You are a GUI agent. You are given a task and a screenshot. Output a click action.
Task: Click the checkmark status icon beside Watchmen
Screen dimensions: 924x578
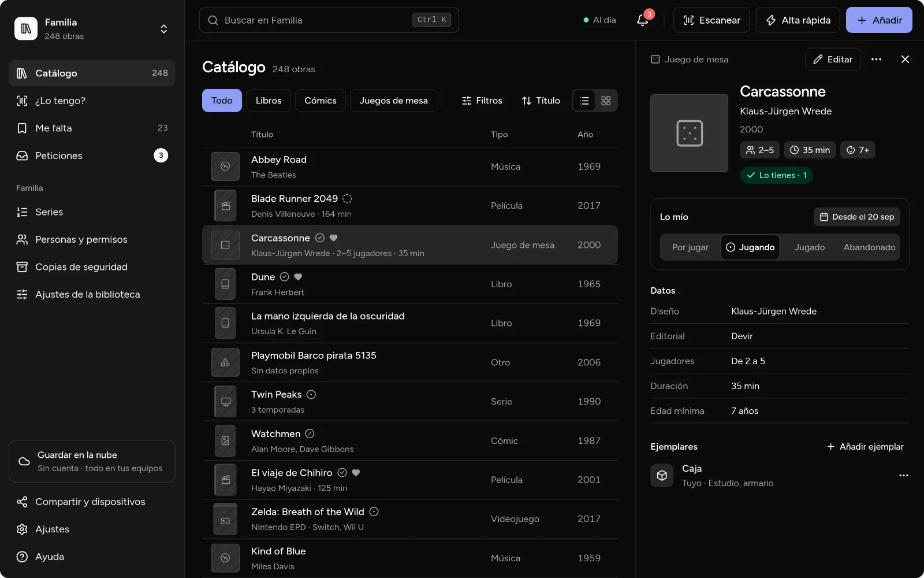(x=310, y=433)
